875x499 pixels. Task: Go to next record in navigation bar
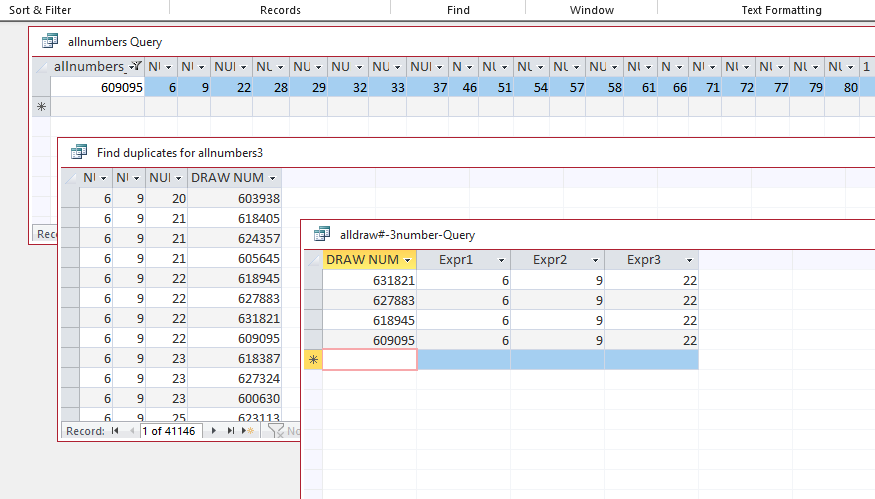tap(215, 431)
